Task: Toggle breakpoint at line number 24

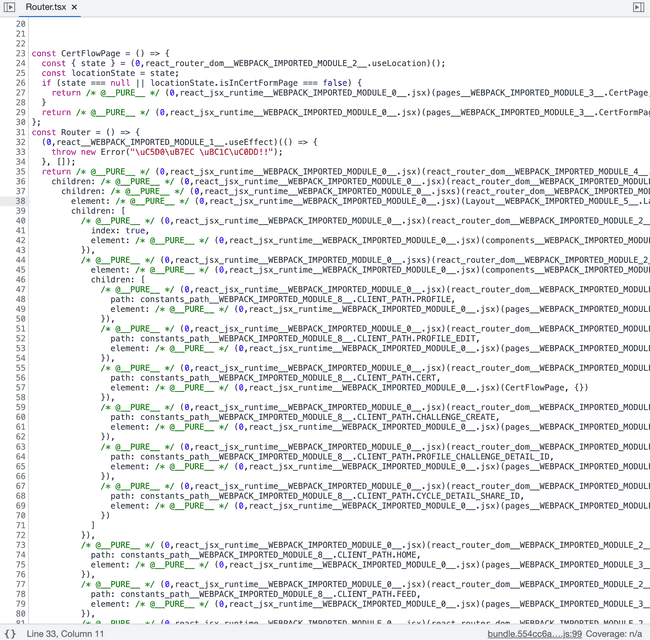Action: pyautogui.click(x=20, y=62)
